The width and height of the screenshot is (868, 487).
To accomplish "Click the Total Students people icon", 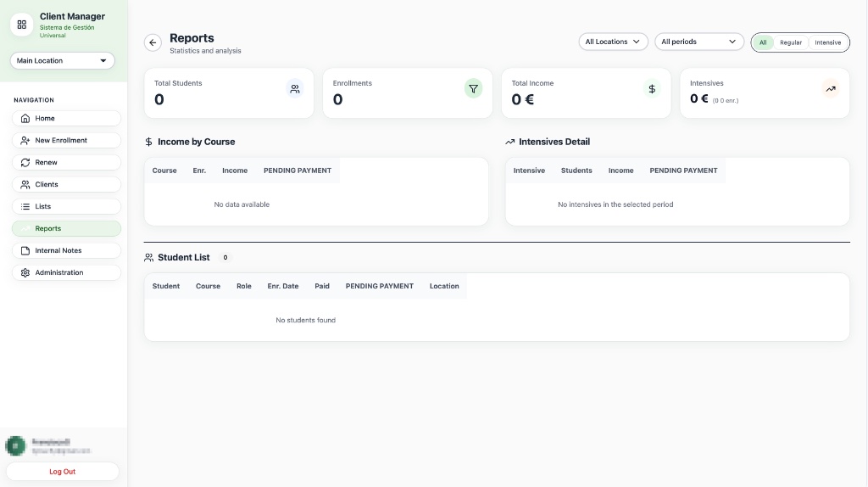I will [295, 88].
